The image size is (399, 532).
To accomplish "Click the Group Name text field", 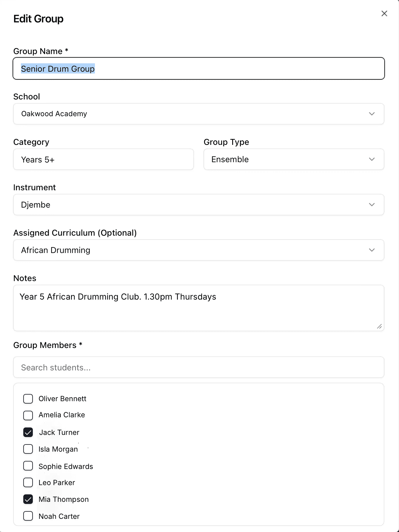I will coord(198,69).
